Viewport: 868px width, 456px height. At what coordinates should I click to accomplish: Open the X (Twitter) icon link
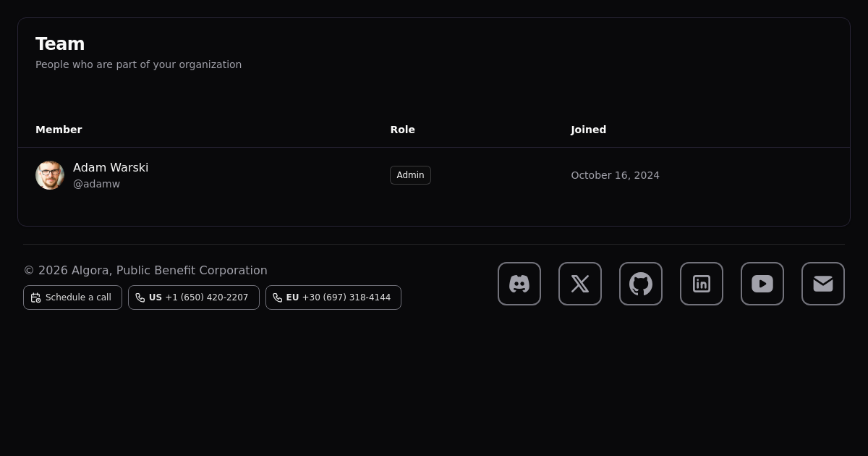click(579, 284)
